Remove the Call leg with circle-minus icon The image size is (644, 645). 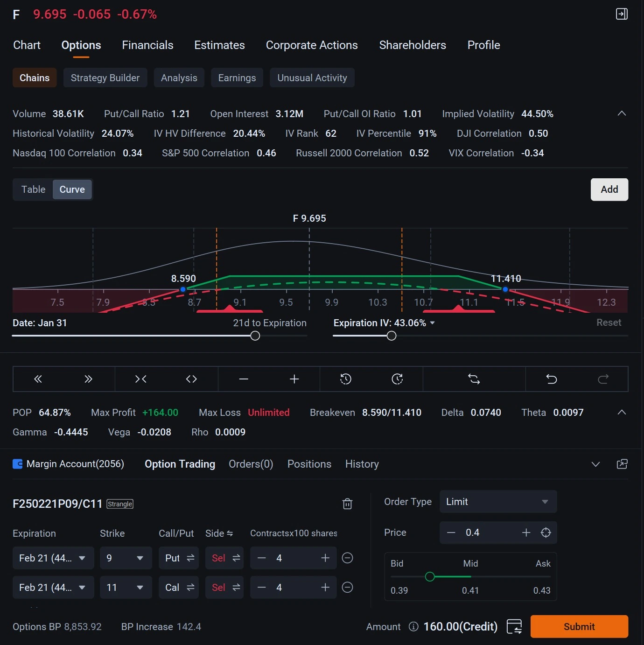(348, 587)
